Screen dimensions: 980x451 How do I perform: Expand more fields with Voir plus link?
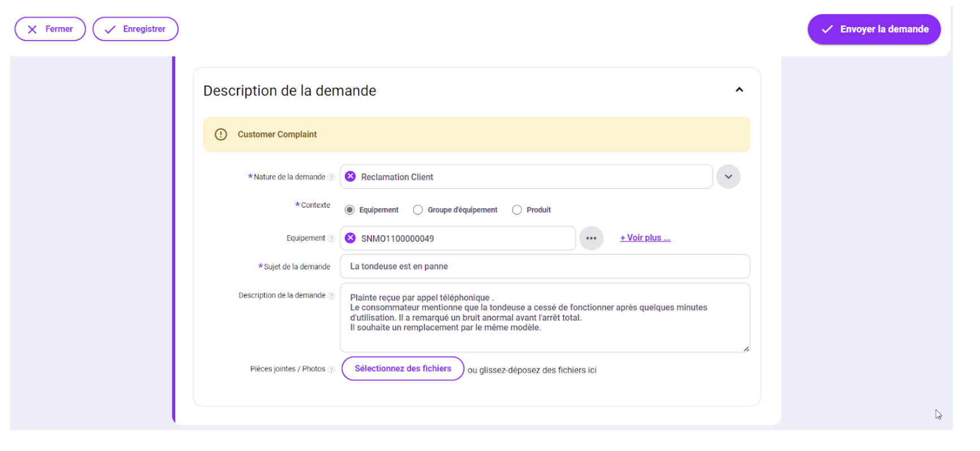click(x=645, y=238)
